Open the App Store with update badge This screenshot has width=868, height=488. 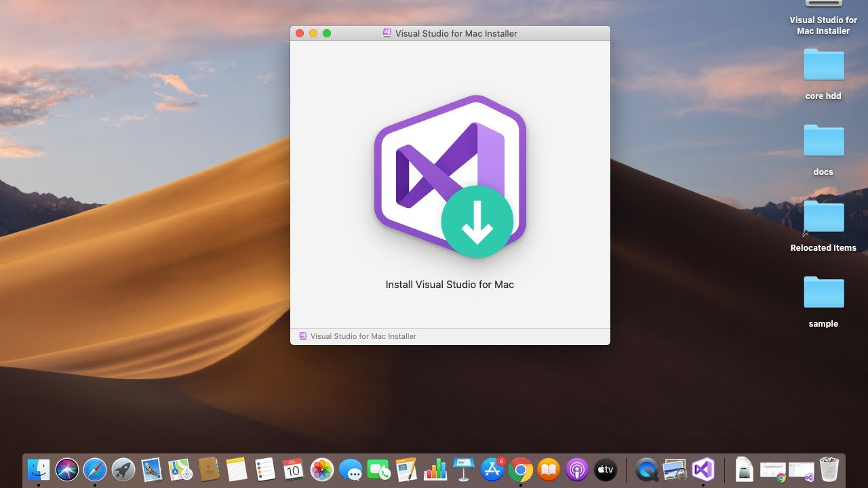coord(492,469)
